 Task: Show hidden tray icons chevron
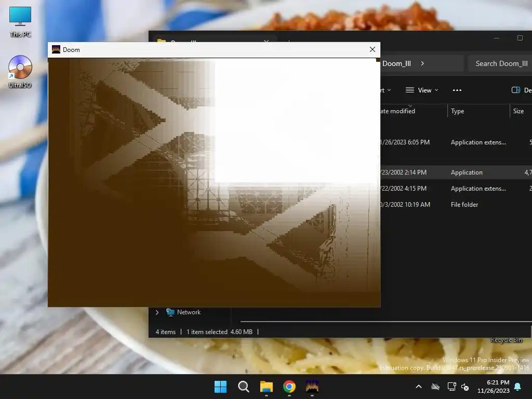coord(419,387)
